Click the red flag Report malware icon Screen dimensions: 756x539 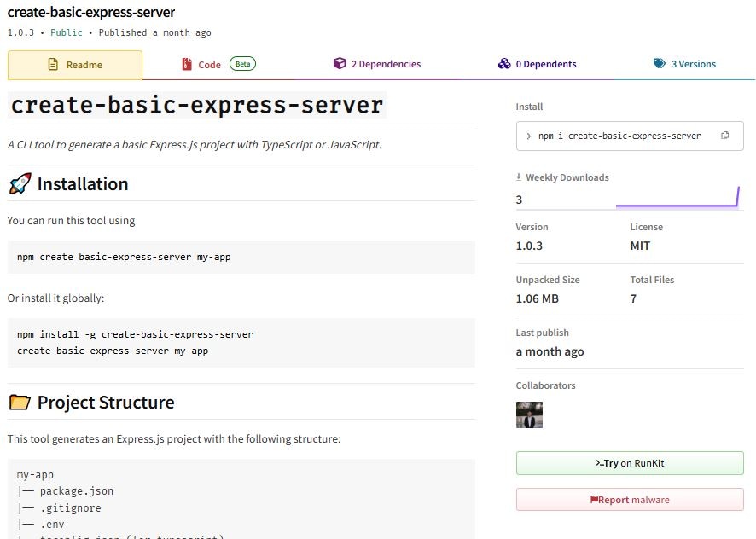tap(594, 500)
